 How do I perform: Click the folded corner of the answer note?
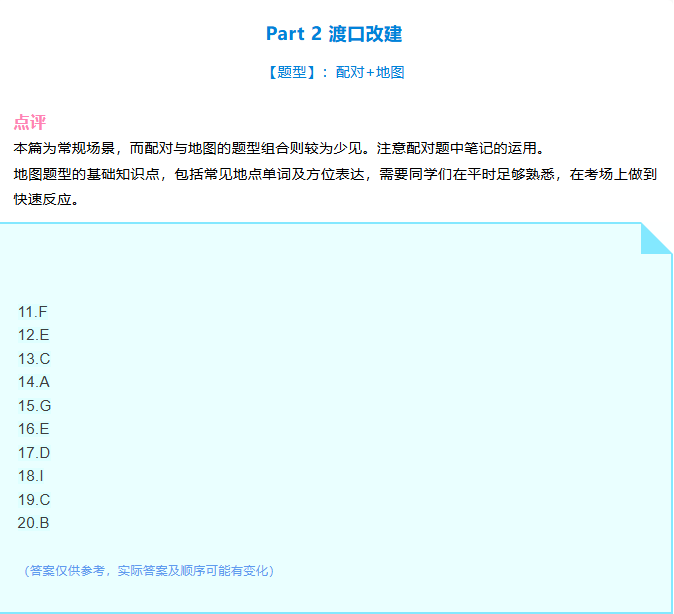click(x=655, y=238)
